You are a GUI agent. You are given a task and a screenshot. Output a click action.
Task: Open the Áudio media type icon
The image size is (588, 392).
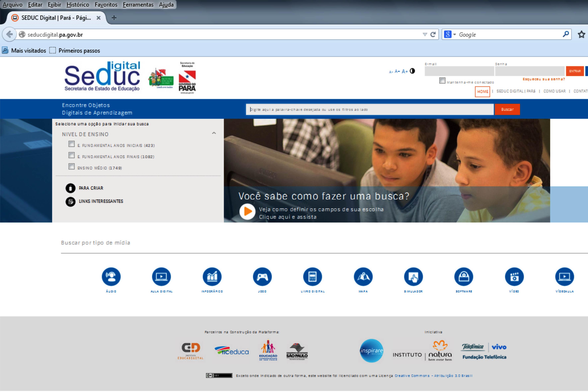click(x=111, y=276)
